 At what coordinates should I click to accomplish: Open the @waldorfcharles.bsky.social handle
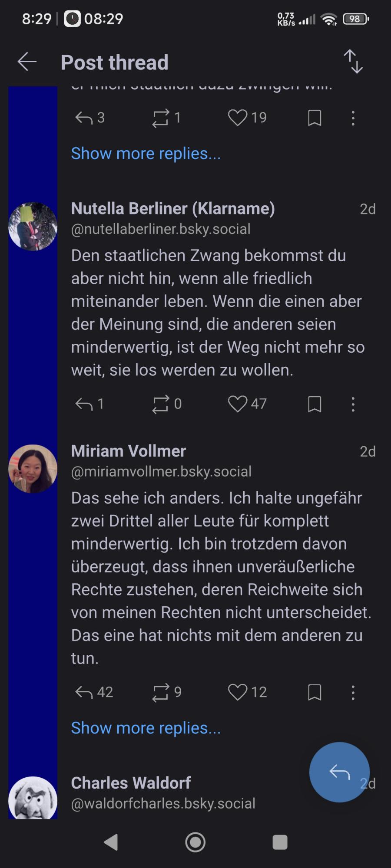point(163,803)
